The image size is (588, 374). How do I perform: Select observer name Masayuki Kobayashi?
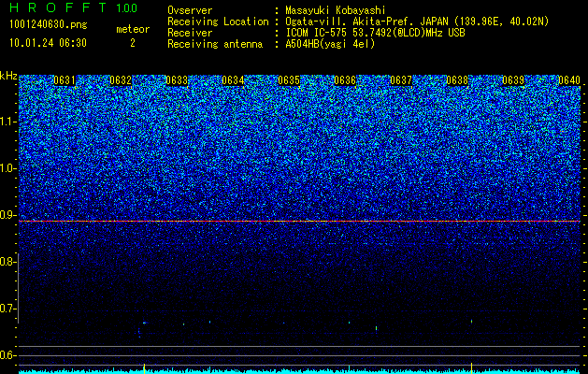click(336, 10)
